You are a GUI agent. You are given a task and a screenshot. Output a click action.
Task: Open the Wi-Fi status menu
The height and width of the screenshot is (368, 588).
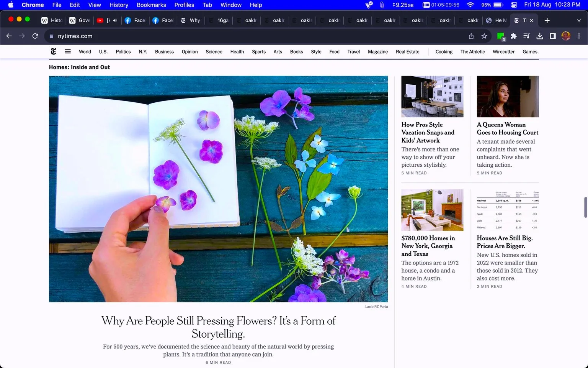[x=470, y=5]
